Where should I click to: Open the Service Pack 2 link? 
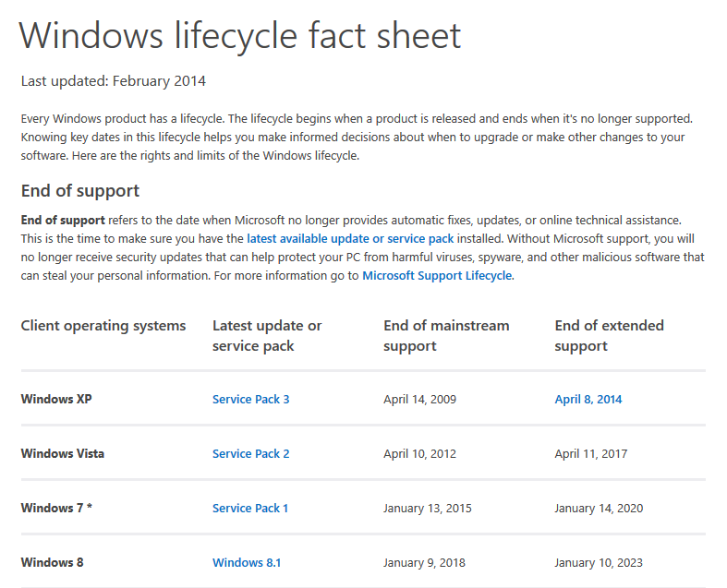pyautogui.click(x=250, y=453)
